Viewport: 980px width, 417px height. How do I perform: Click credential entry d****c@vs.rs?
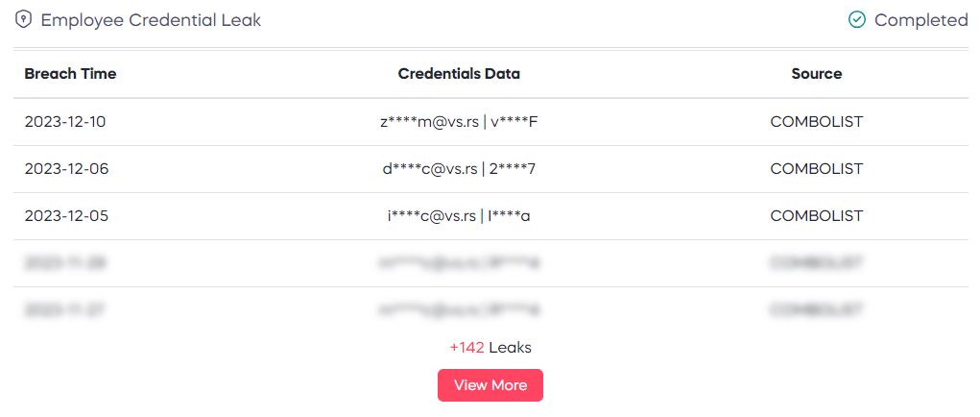[x=430, y=169]
